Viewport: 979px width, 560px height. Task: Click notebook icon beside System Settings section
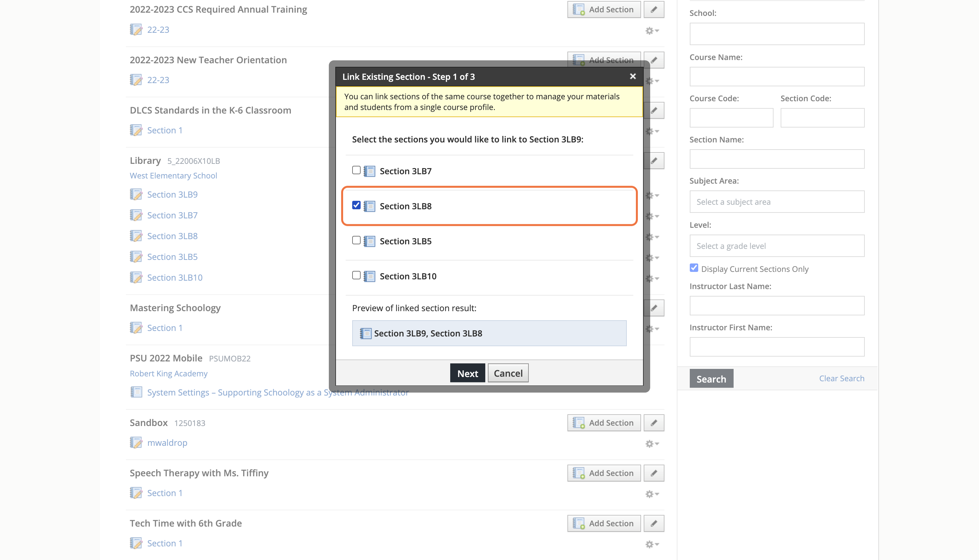click(136, 392)
